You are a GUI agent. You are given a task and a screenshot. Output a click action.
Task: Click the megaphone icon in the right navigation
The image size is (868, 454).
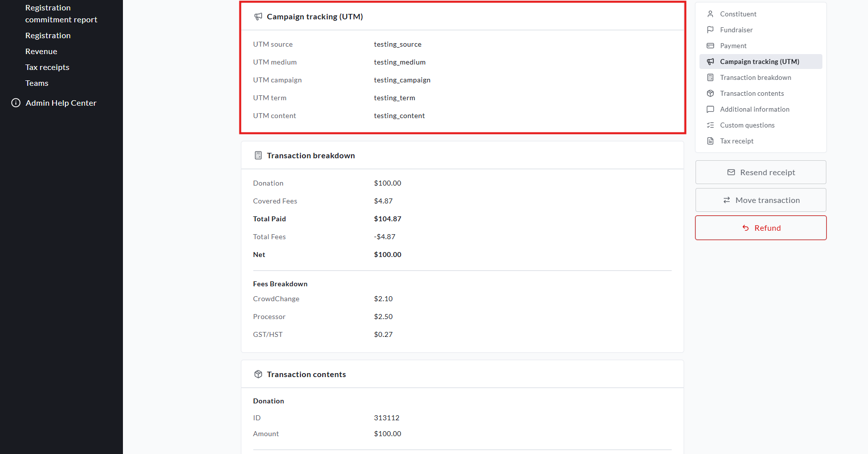coord(710,62)
